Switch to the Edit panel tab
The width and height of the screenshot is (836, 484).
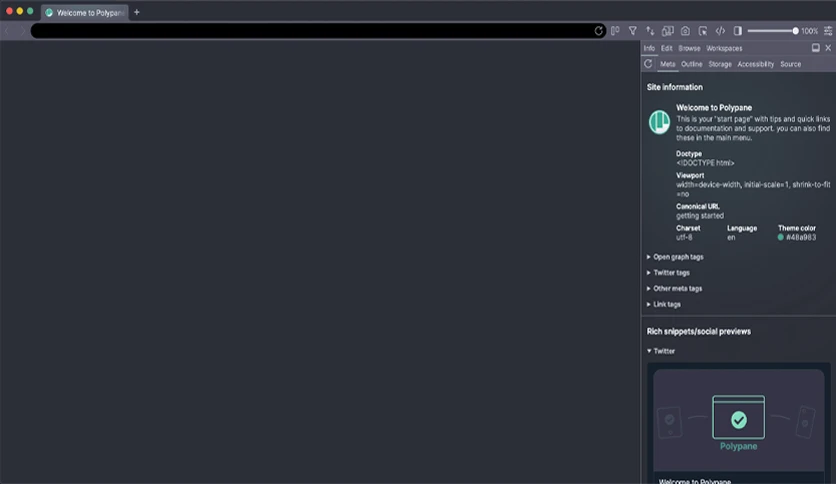point(666,48)
